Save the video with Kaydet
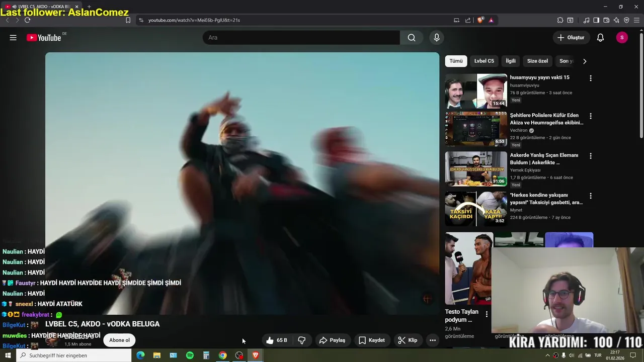The width and height of the screenshot is (644, 362). [372, 340]
